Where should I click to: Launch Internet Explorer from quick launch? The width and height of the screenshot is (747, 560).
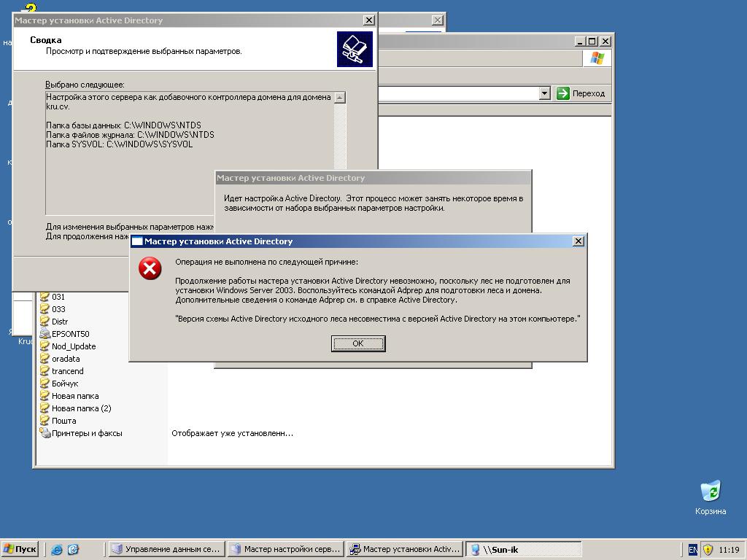click(x=57, y=549)
